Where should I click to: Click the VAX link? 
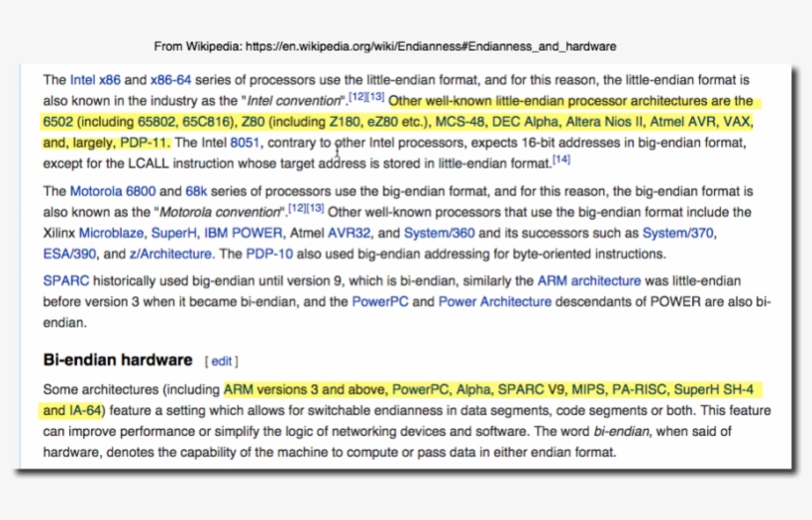(x=737, y=122)
